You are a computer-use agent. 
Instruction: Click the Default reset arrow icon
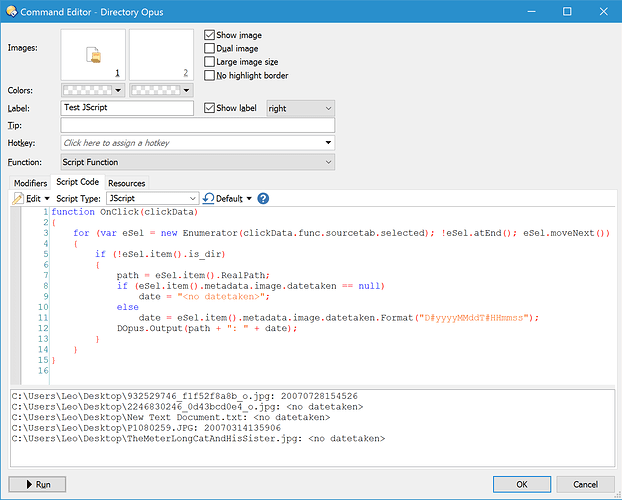[x=208, y=198]
